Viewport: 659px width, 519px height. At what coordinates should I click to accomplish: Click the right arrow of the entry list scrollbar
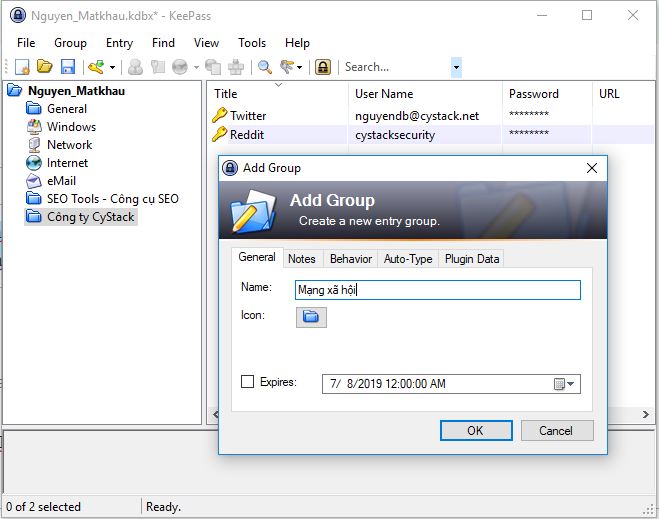click(646, 414)
